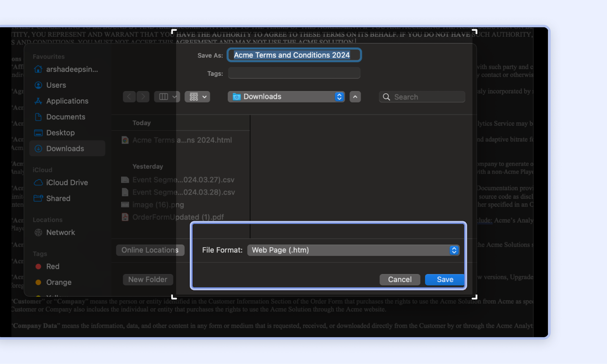
Task: Click the Search field
Action: [422, 97]
